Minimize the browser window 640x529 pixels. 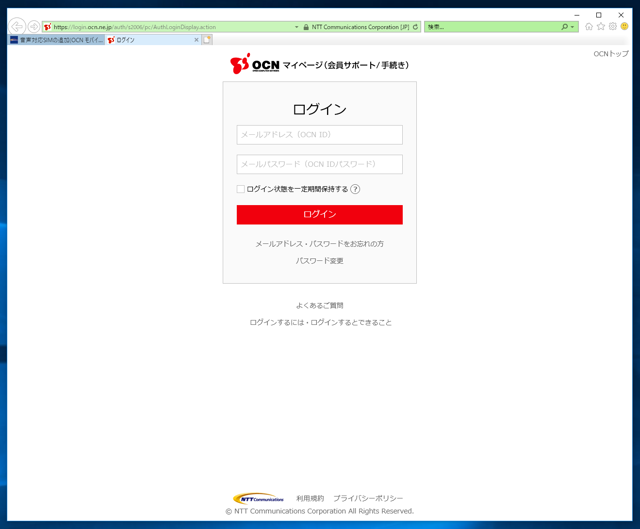[577, 15]
